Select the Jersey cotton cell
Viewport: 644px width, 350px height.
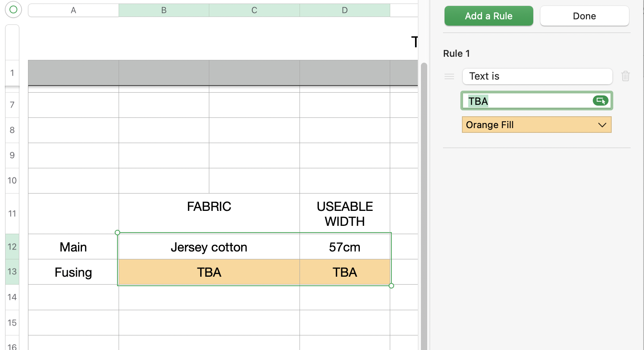coord(209,247)
